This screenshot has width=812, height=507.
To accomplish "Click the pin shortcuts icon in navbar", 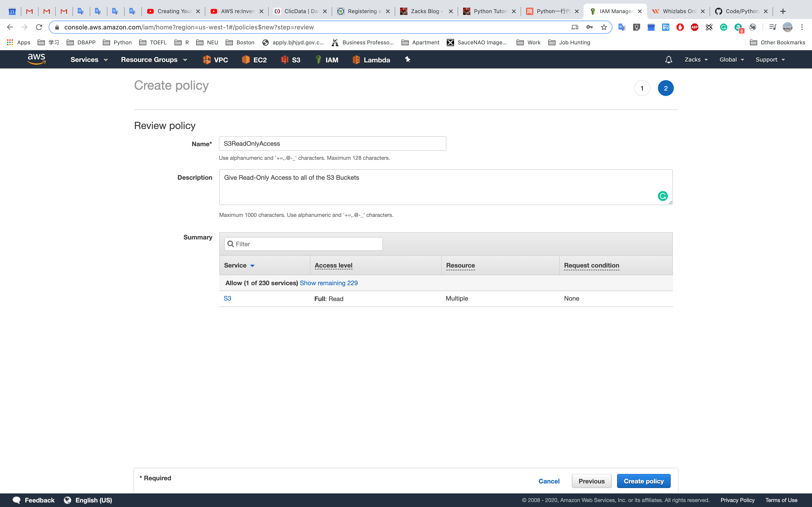I will pos(407,59).
